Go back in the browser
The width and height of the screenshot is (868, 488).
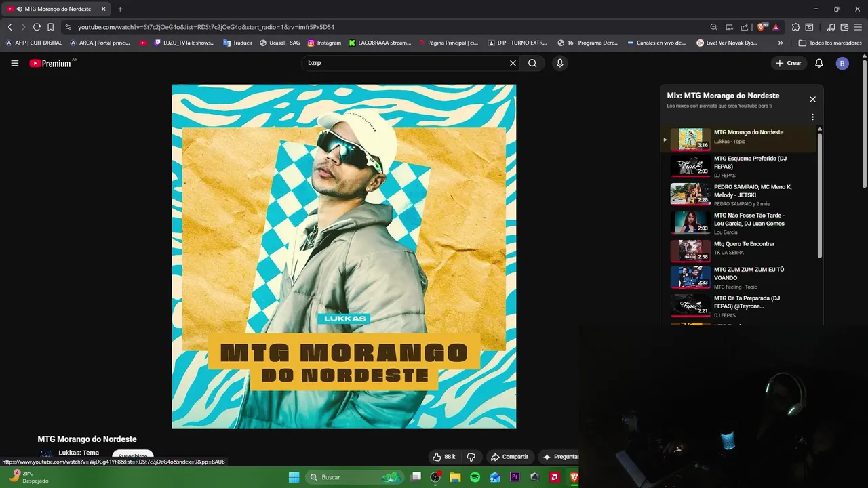pyautogui.click(x=9, y=27)
